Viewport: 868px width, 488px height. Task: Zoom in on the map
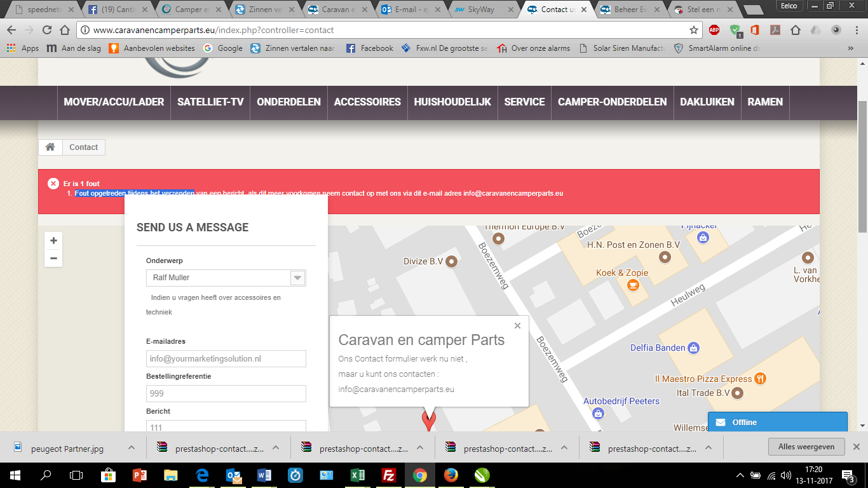(x=53, y=241)
